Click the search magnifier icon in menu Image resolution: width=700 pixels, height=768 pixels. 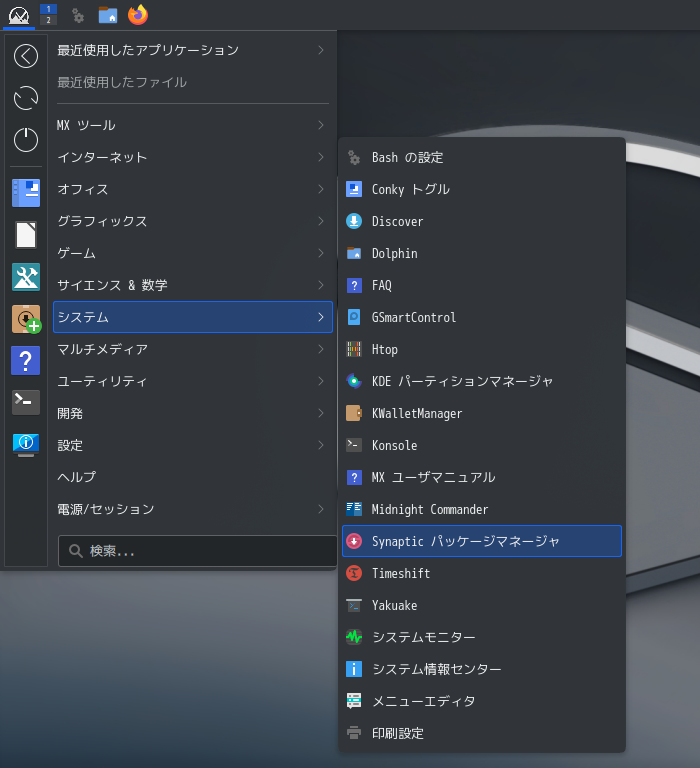click(x=75, y=551)
